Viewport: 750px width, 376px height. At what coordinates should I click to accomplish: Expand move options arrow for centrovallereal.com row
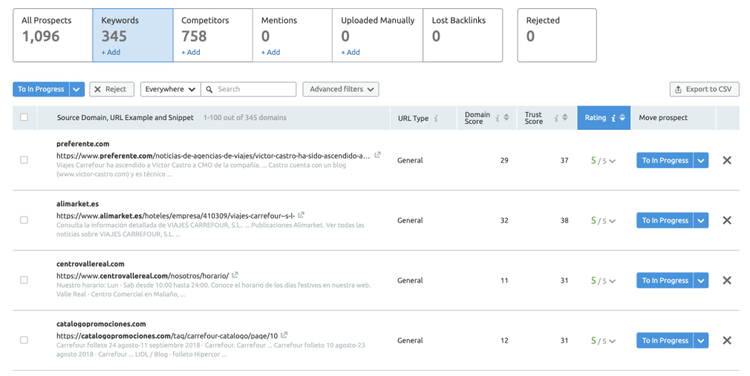[x=701, y=280]
